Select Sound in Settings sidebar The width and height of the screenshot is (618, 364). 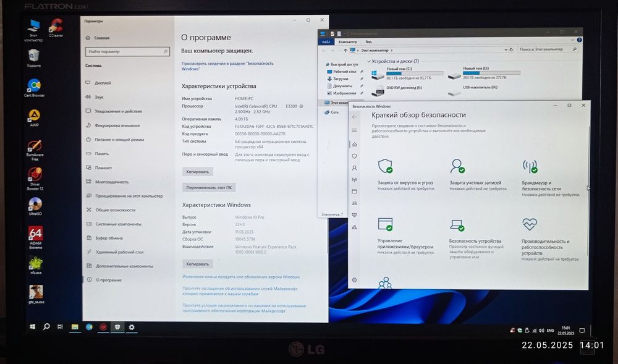(98, 97)
